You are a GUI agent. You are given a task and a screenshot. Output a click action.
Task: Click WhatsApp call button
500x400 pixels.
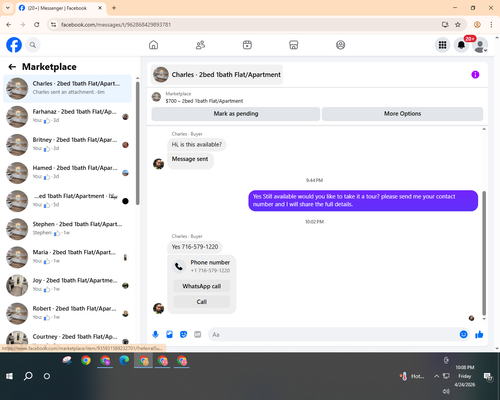202,286
